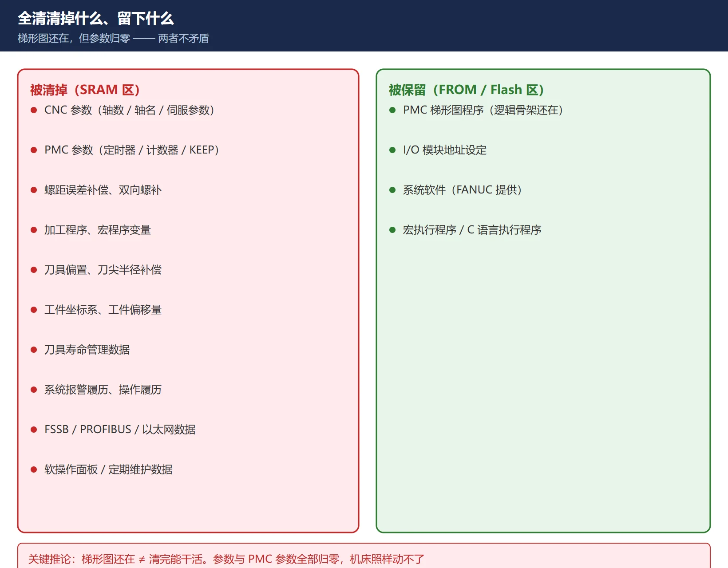This screenshot has width=728, height=568.
Task: Select the 刀具偏置、刀尖半径补偿 line
Action: (x=103, y=270)
